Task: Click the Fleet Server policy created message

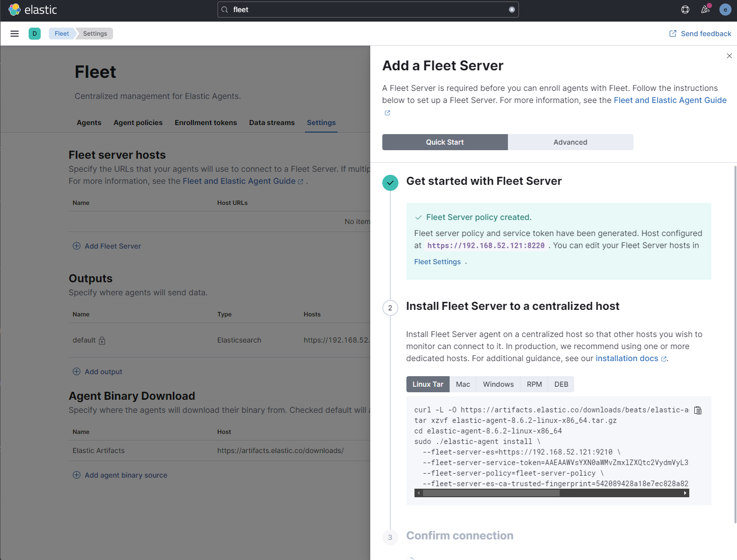Action: pos(479,217)
